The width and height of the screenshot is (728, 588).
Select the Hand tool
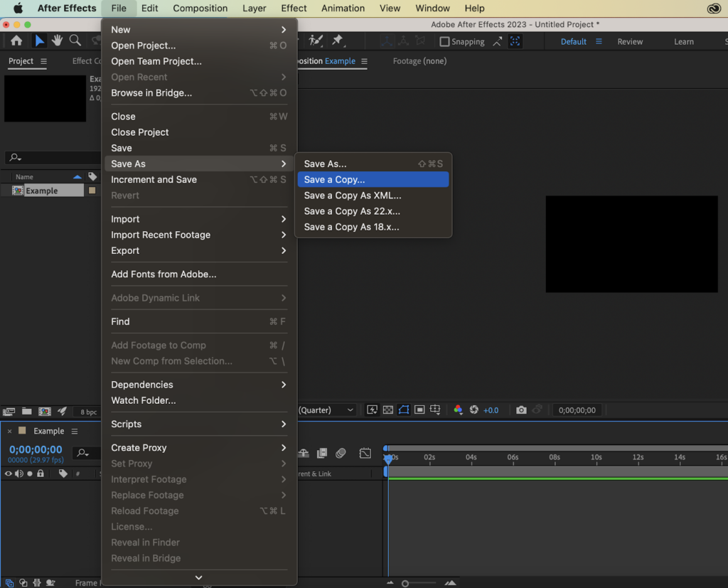pos(57,41)
